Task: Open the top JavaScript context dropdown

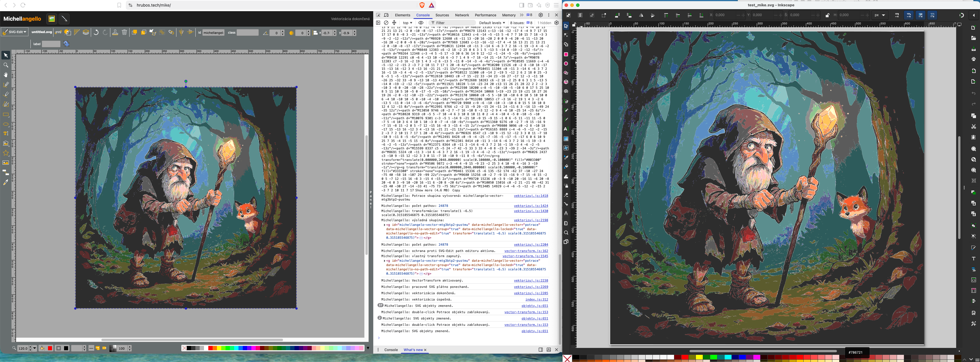Action: click(407, 23)
